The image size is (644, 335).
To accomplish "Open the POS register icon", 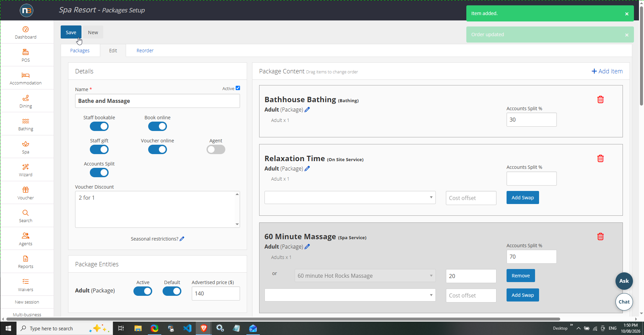I will [x=25, y=52].
